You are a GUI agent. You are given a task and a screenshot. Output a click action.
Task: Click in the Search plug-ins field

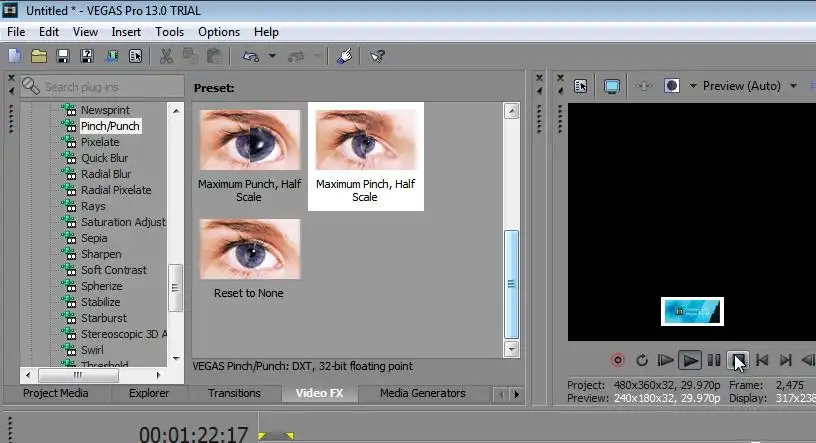pyautogui.click(x=103, y=86)
